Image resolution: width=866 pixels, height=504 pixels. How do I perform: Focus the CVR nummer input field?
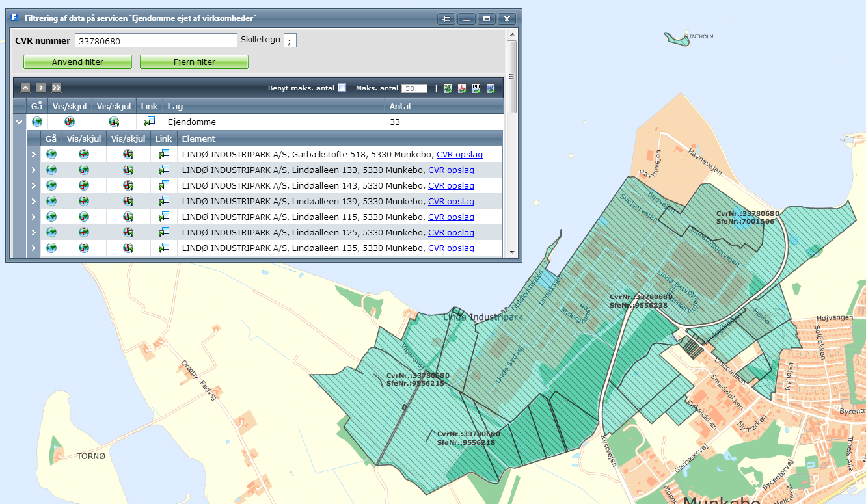(x=156, y=40)
